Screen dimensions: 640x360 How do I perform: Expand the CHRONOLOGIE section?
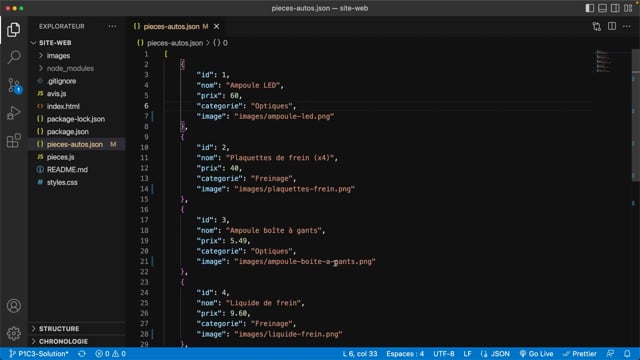coord(77,341)
